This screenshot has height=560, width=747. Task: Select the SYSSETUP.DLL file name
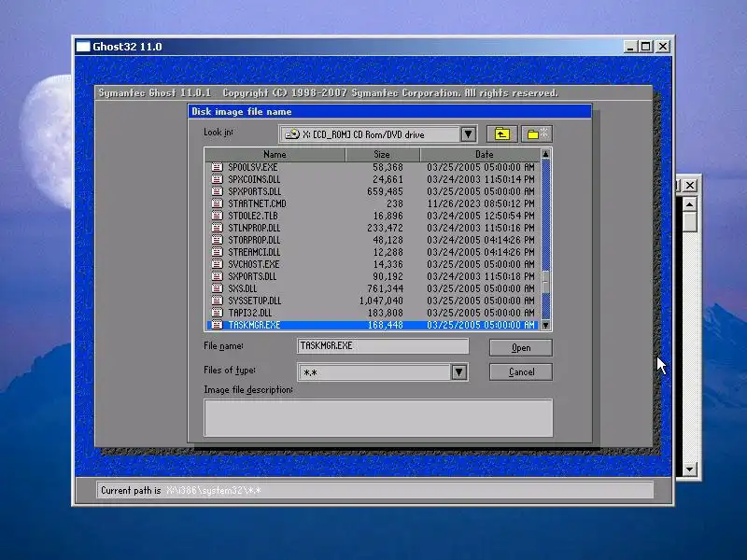254,301
